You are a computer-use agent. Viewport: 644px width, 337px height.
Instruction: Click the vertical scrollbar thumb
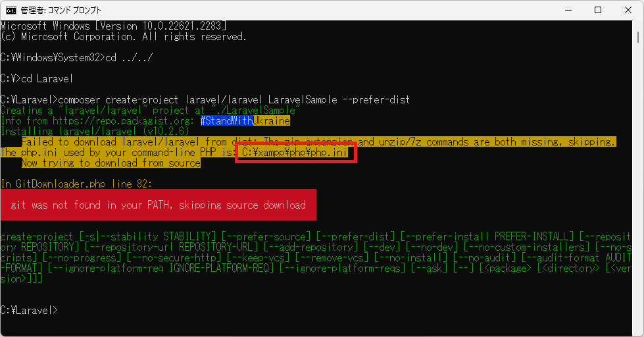(x=638, y=36)
